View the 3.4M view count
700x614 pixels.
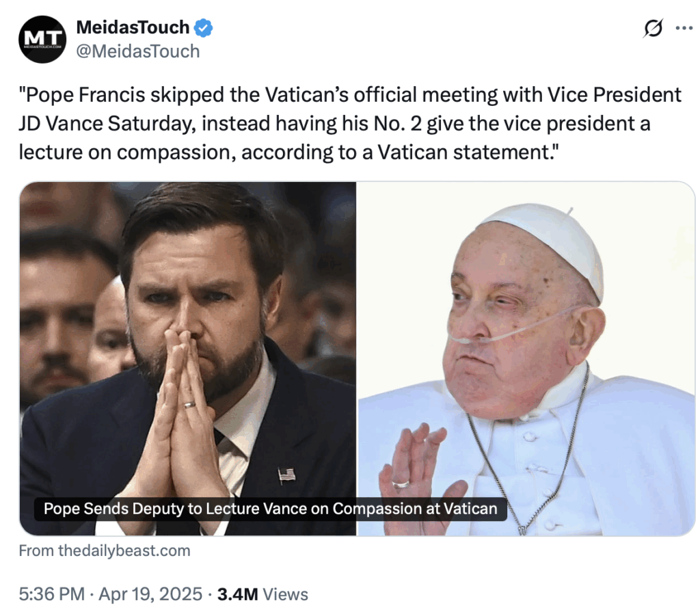click(237, 594)
